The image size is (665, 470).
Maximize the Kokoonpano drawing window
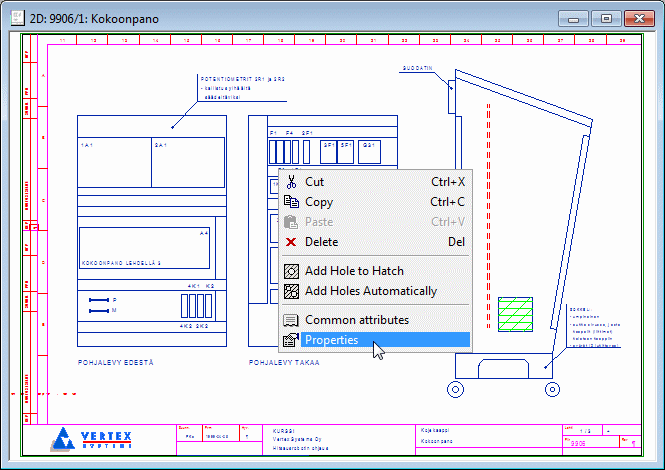tap(606, 19)
